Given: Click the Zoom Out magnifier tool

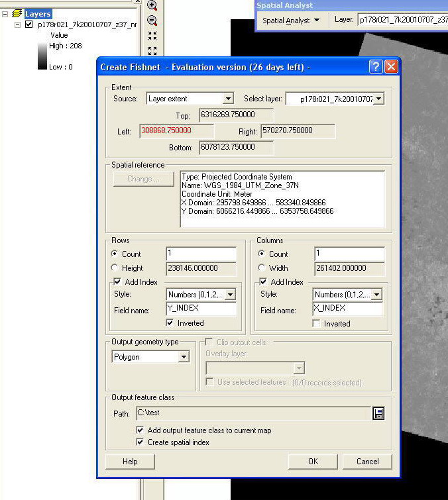Looking at the screenshot, I should (152, 21).
